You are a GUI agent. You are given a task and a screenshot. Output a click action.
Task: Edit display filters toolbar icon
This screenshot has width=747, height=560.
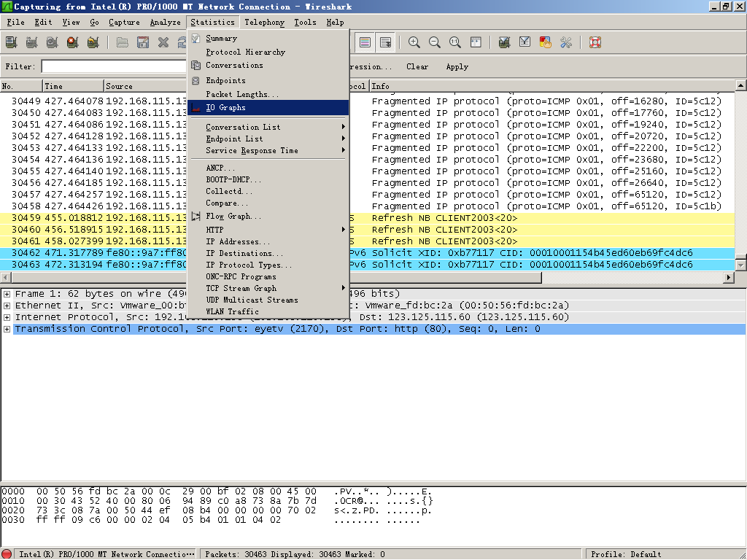525,42
